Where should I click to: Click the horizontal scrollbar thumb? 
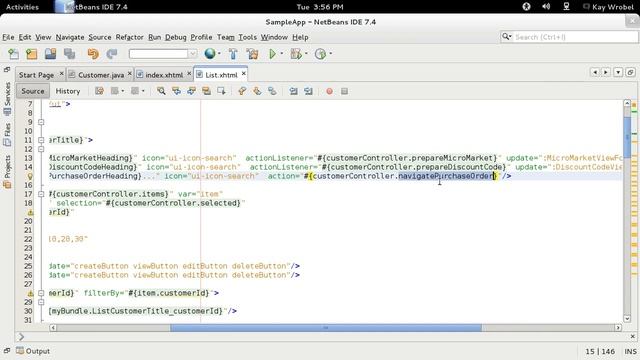(326, 328)
